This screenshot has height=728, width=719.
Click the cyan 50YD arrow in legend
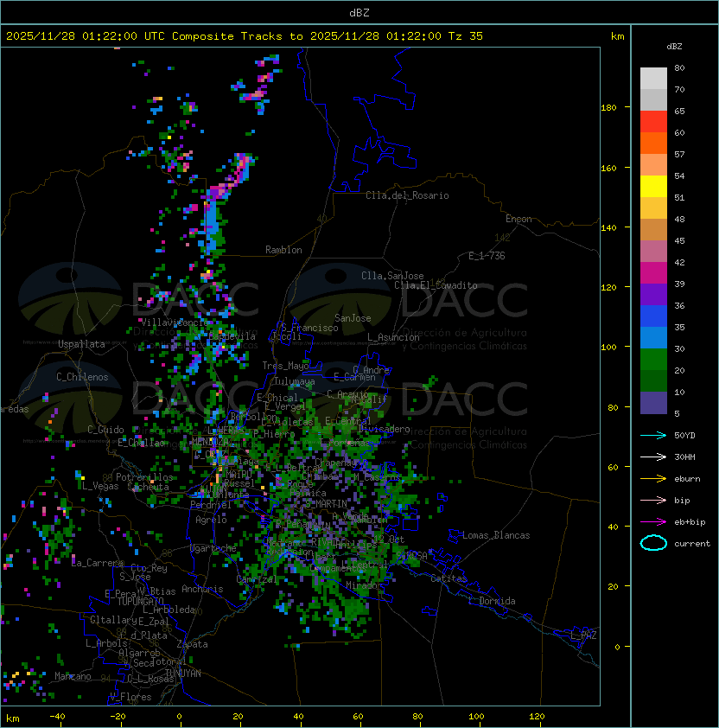pos(653,435)
